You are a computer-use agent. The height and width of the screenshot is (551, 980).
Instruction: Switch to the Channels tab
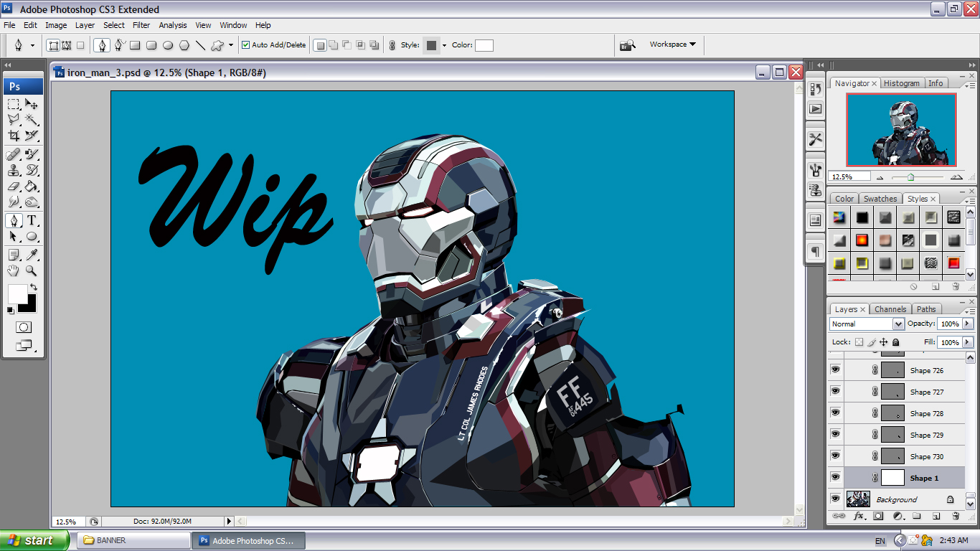[890, 309]
